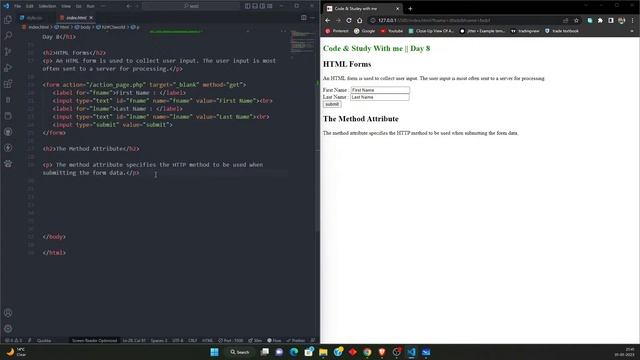Click the body breadcrumb item
This screenshot has height=360, width=640.
[x=83, y=27]
